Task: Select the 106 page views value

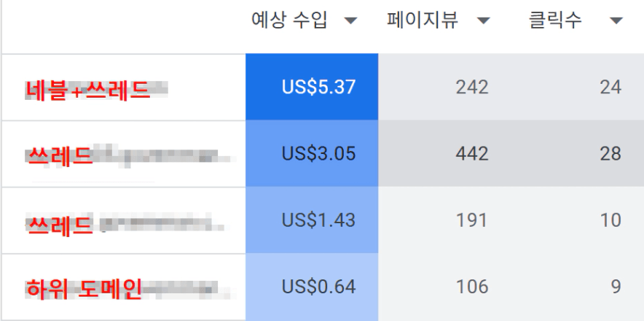Action: [471, 287]
